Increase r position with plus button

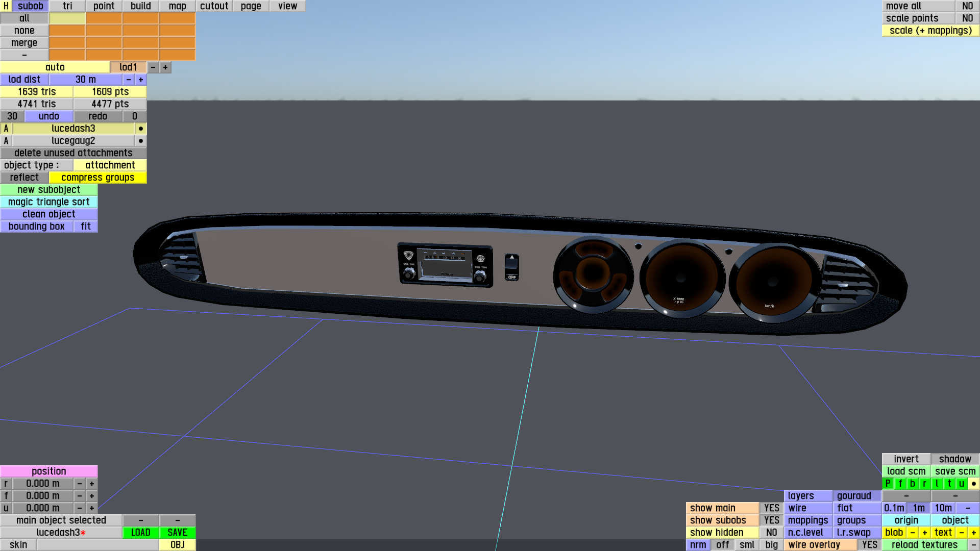tap(92, 484)
